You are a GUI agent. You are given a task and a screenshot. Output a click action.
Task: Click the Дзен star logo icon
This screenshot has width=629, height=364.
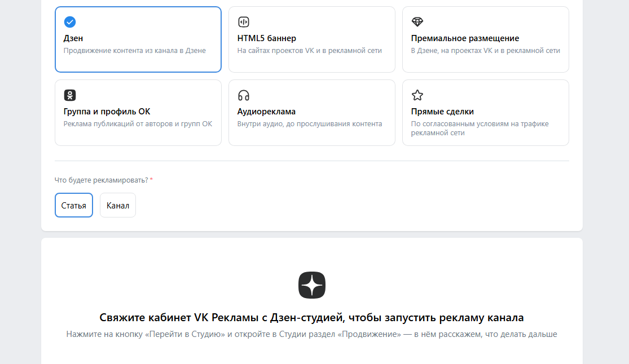312,285
